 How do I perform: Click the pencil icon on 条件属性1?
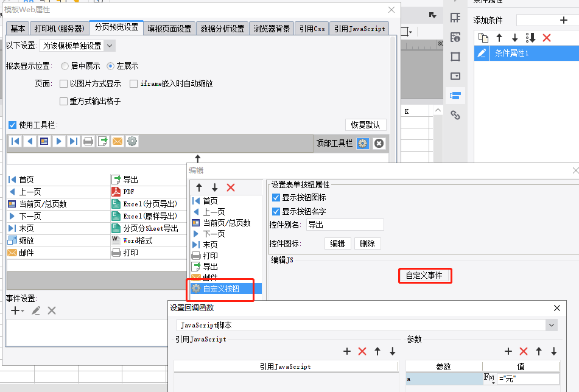click(x=482, y=53)
